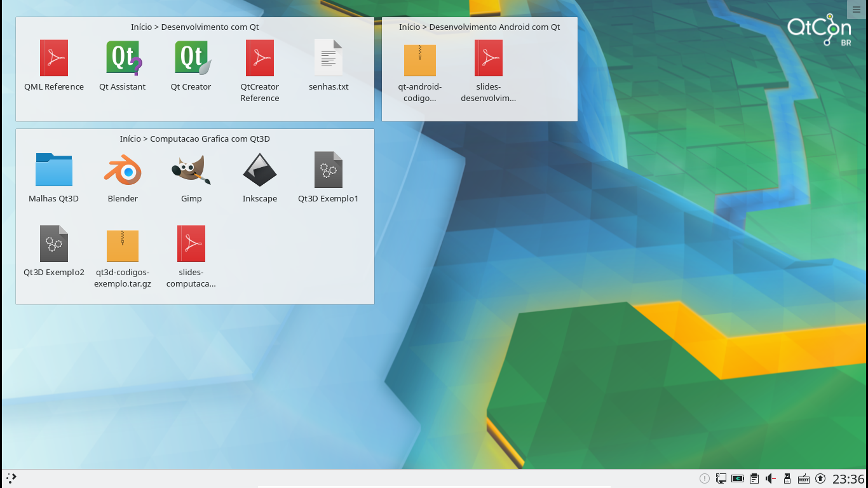Unmute the speaker in the system tray
The height and width of the screenshot is (488, 868).
pos(770,478)
